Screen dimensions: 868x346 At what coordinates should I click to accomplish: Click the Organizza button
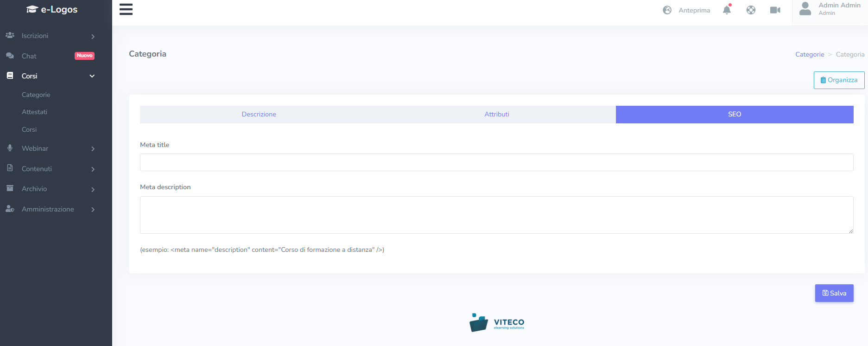[x=839, y=80]
